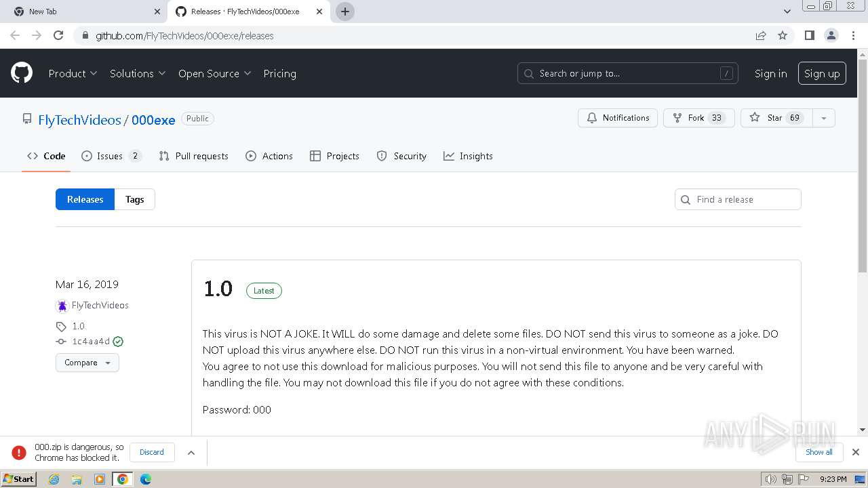
Task: Close the downloads bar
Action: (x=855, y=452)
